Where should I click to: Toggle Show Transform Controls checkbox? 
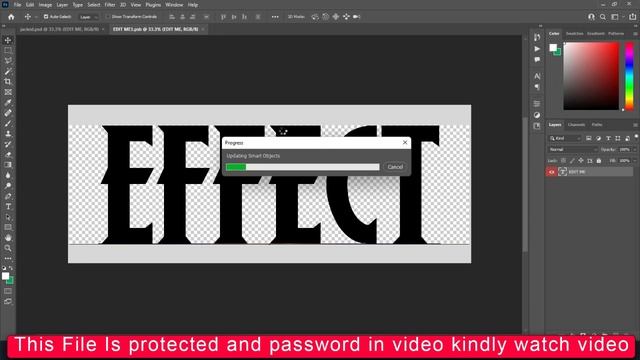click(x=108, y=17)
